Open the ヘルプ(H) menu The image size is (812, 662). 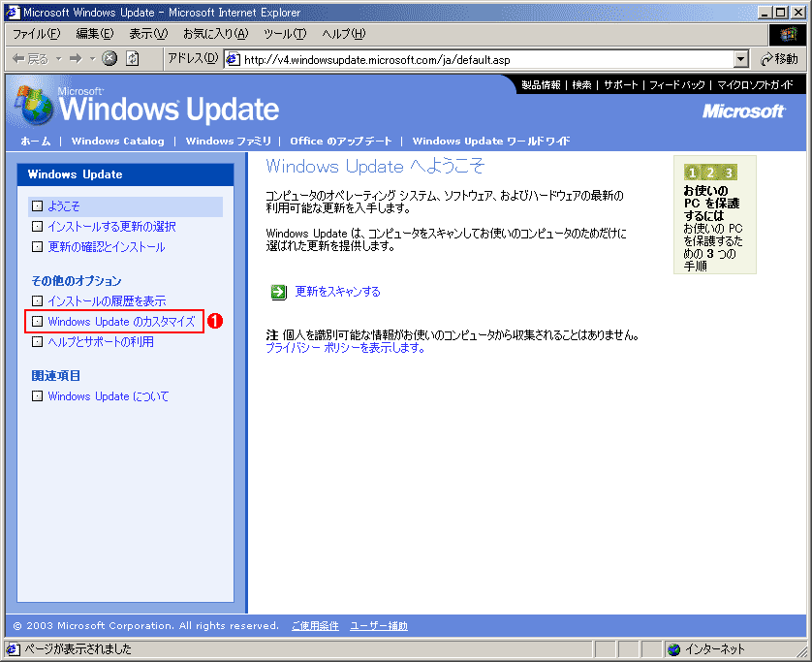pos(344,34)
